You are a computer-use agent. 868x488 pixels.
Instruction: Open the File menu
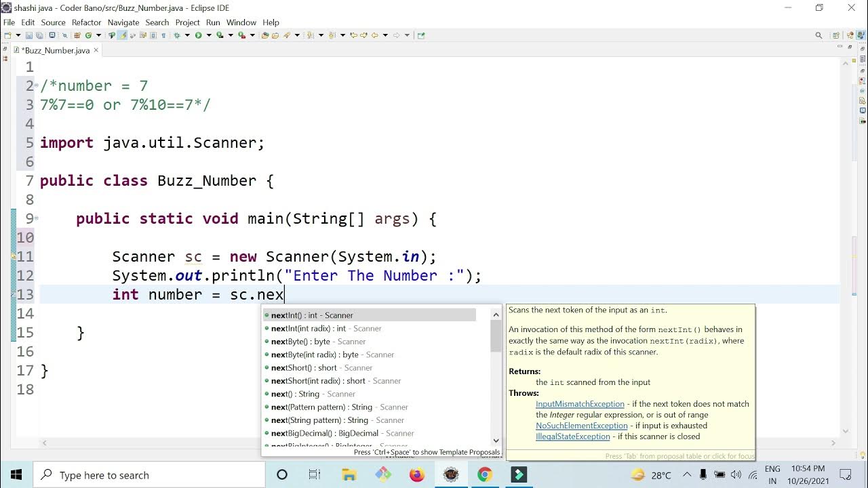coord(9,22)
